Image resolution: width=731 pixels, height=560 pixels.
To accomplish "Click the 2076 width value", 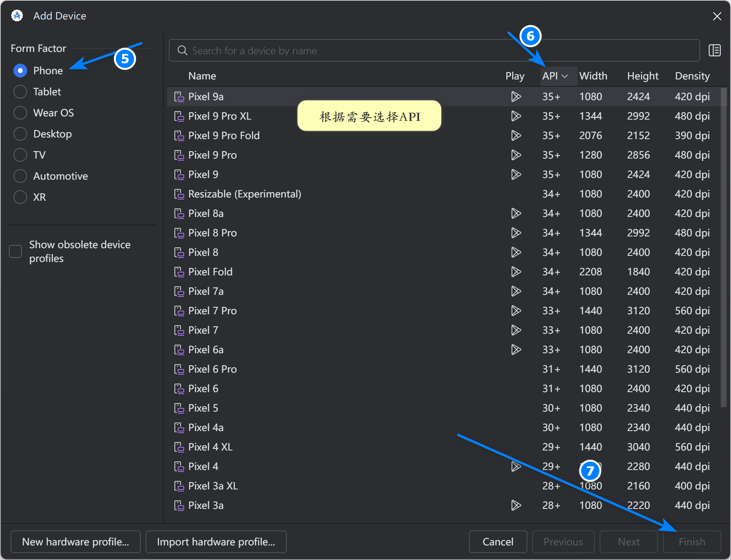I will click(591, 135).
